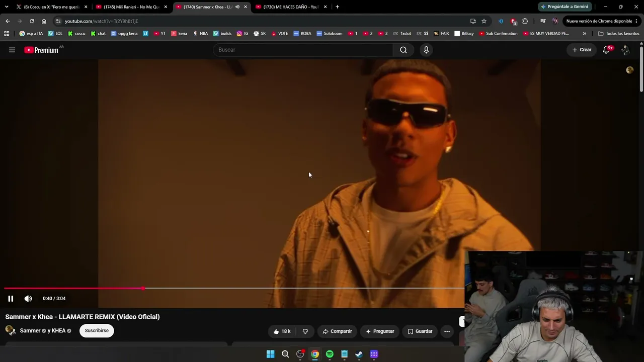Open the LOL bookmark
Image resolution: width=644 pixels, height=362 pixels.
pyautogui.click(x=55, y=34)
